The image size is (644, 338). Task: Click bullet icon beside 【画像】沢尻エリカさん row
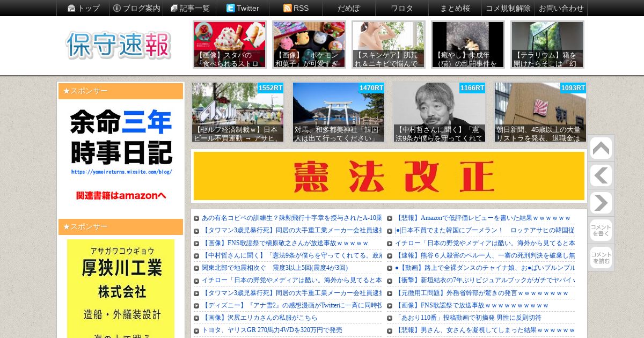(196, 318)
